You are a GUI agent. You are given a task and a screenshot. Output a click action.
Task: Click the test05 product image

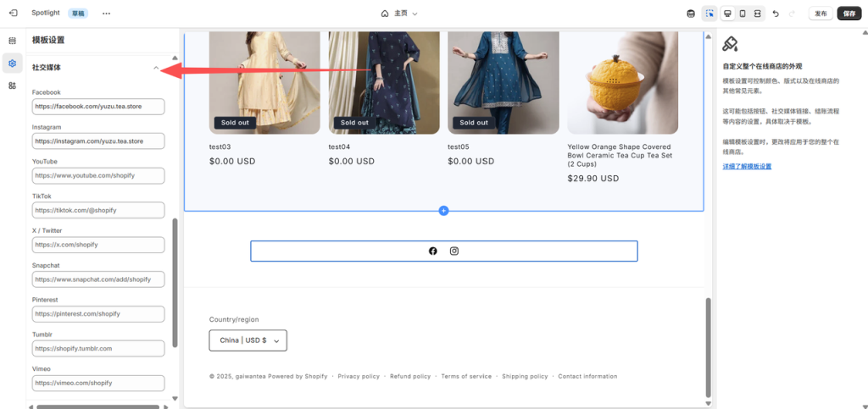coord(504,82)
